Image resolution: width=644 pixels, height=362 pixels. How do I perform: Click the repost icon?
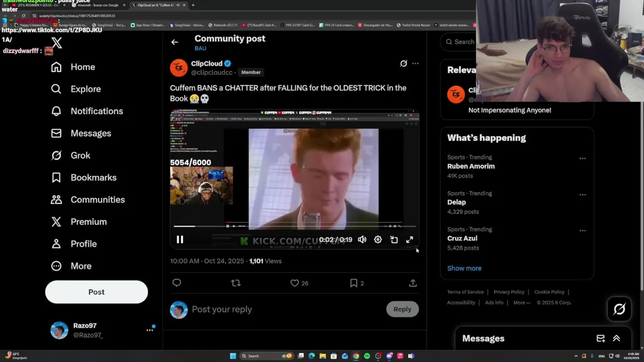(x=235, y=283)
